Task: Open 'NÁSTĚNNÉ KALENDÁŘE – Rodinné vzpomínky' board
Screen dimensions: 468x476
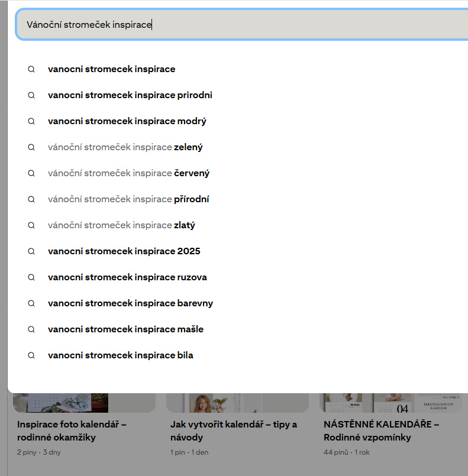Action: pos(381,430)
